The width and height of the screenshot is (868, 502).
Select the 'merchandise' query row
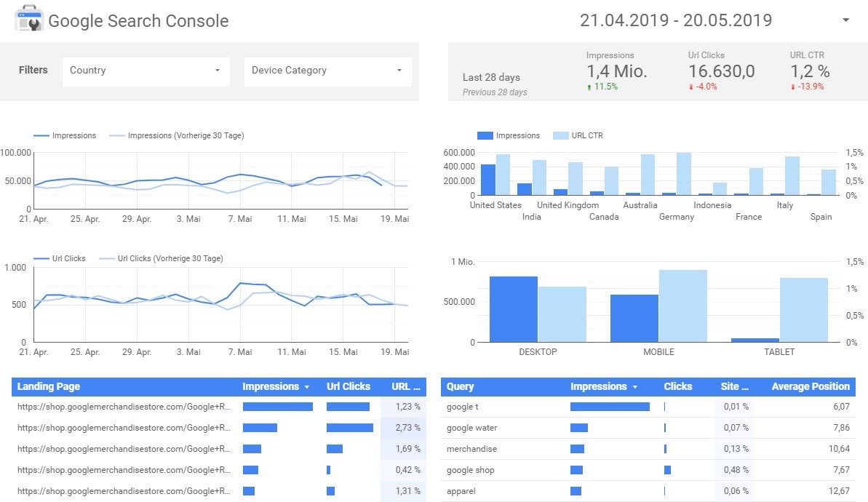(x=648, y=449)
